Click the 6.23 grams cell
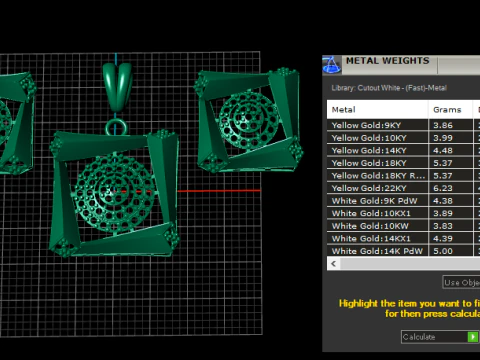 click(450, 188)
